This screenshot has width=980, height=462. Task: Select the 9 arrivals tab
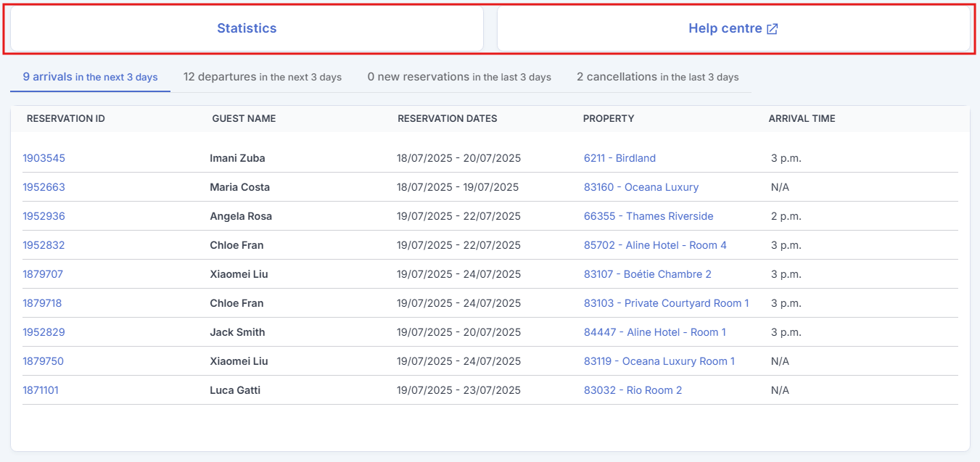tap(90, 77)
